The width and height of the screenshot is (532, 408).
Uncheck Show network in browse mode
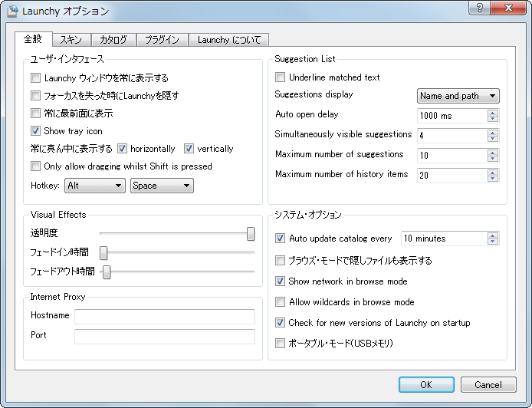pos(280,281)
